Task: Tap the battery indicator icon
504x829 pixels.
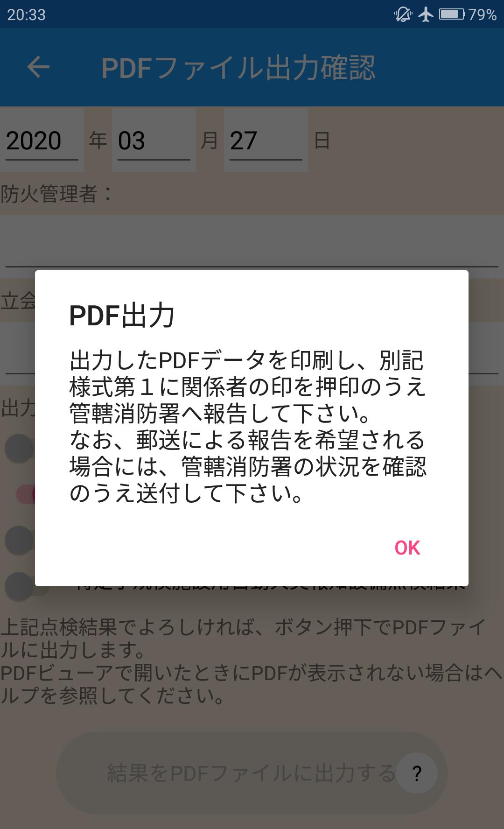Action: click(452, 14)
